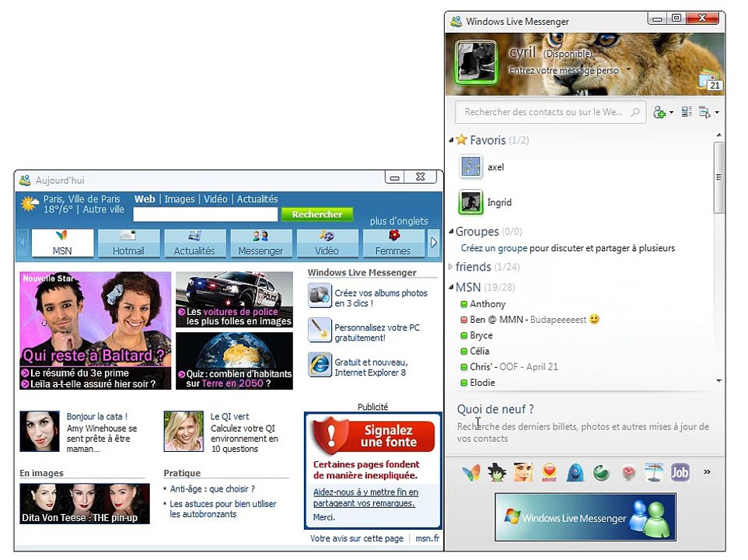Open the personal message dropdown arrow
The image size is (748, 560).
point(627,70)
